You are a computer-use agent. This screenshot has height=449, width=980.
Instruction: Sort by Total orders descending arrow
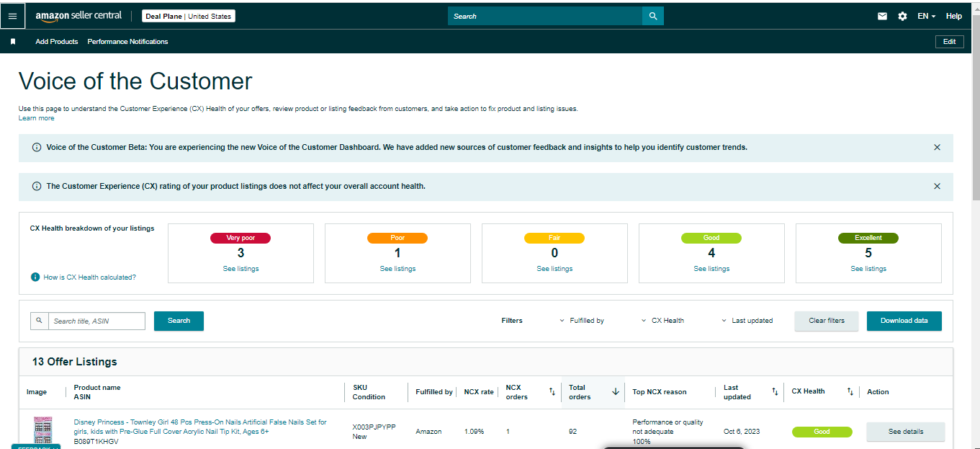coord(616,391)
